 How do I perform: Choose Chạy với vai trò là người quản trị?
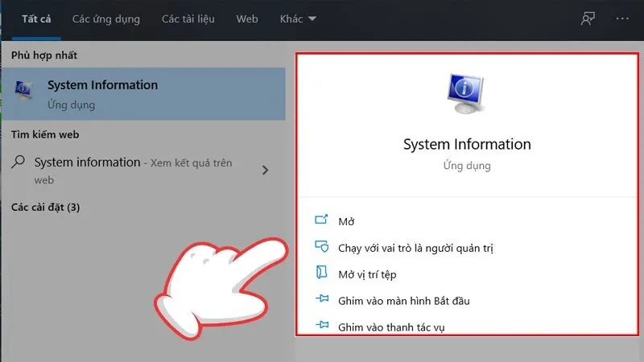[415, 249]
